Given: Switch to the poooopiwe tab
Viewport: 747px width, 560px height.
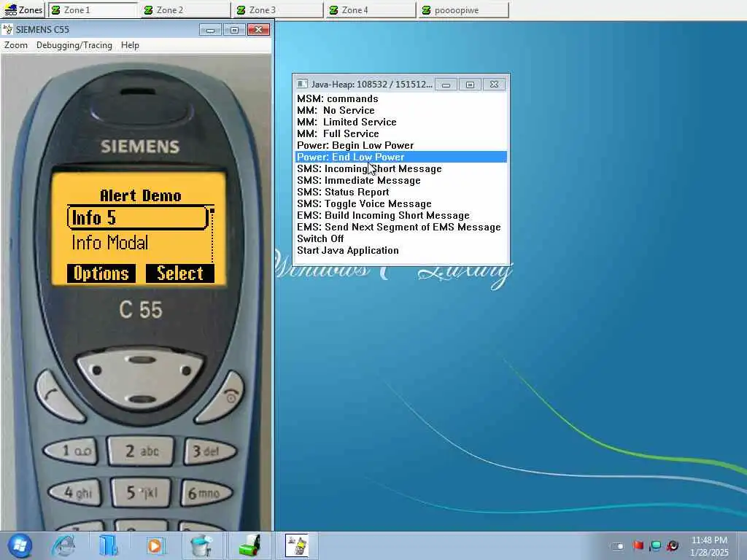Looking at the screenshot, I should 463,10.
